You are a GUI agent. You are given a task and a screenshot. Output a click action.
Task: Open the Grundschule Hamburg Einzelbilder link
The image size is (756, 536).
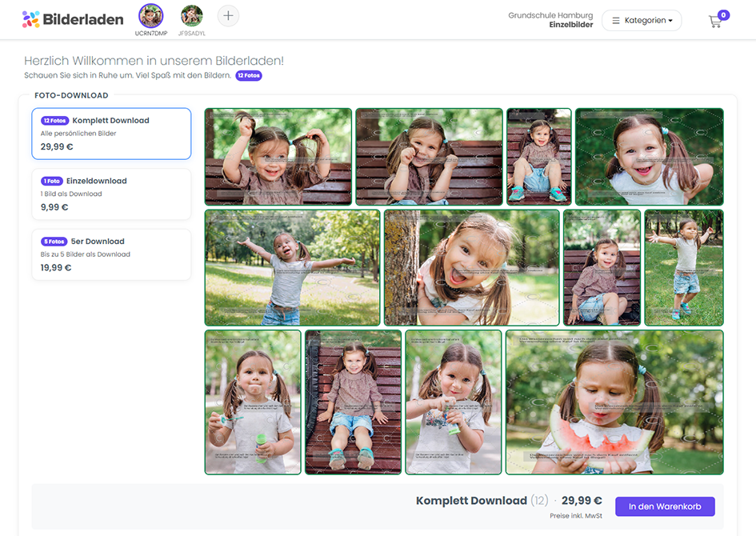tap(550, 20)
